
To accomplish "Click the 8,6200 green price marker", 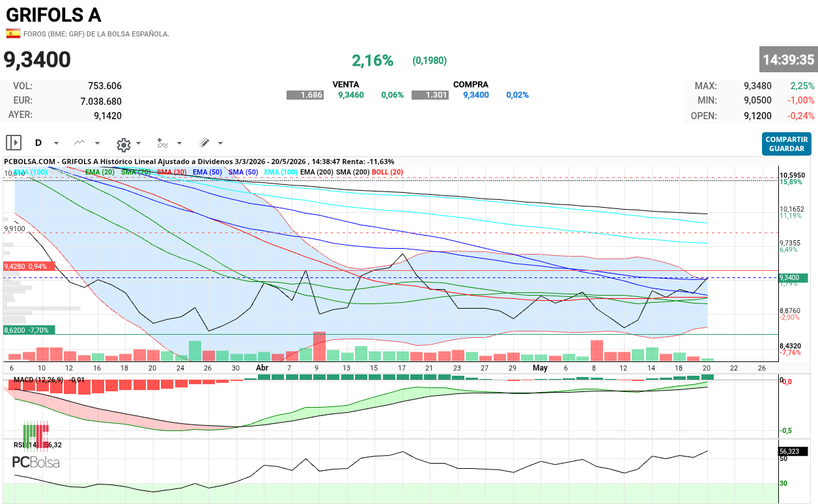I will coord(29,330).
